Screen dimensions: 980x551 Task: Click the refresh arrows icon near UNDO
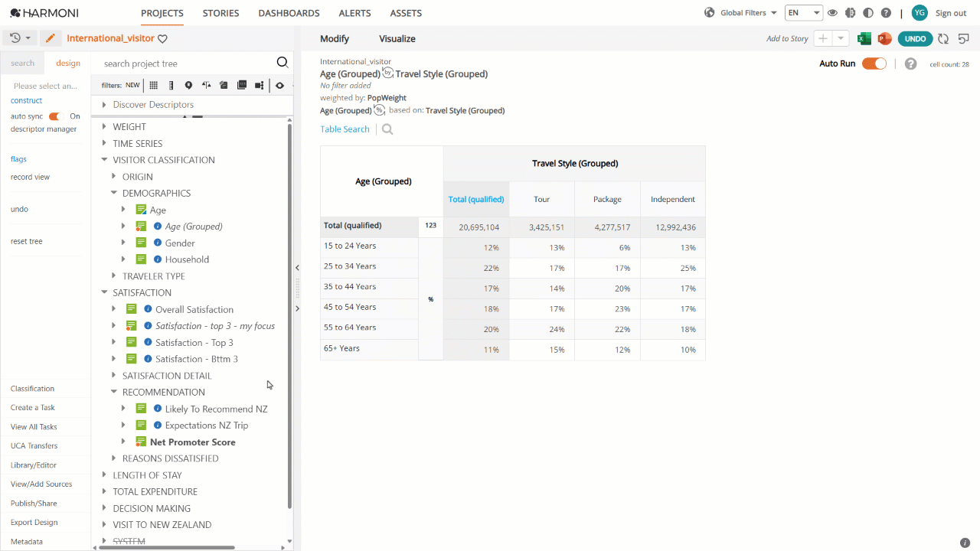click(x=943, y=39)
